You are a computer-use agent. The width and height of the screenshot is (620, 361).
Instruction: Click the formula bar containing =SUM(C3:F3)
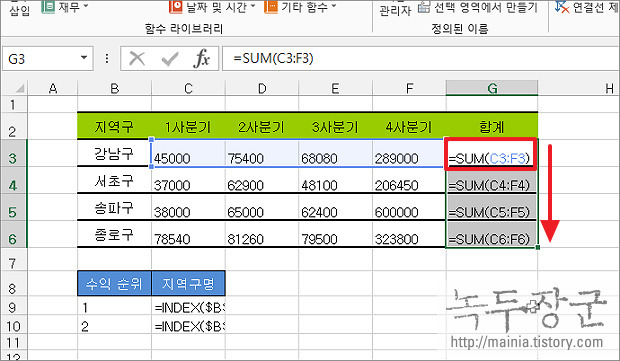click(x=421, y=59)
